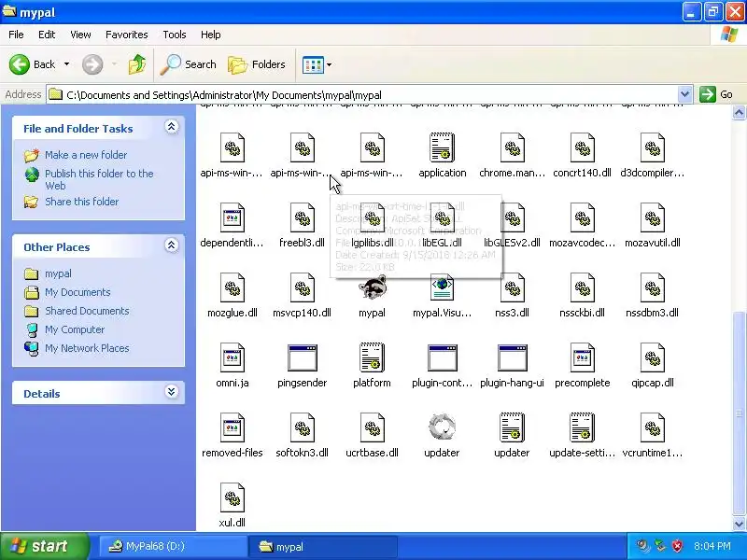Open the Search pane

(189, 64)
